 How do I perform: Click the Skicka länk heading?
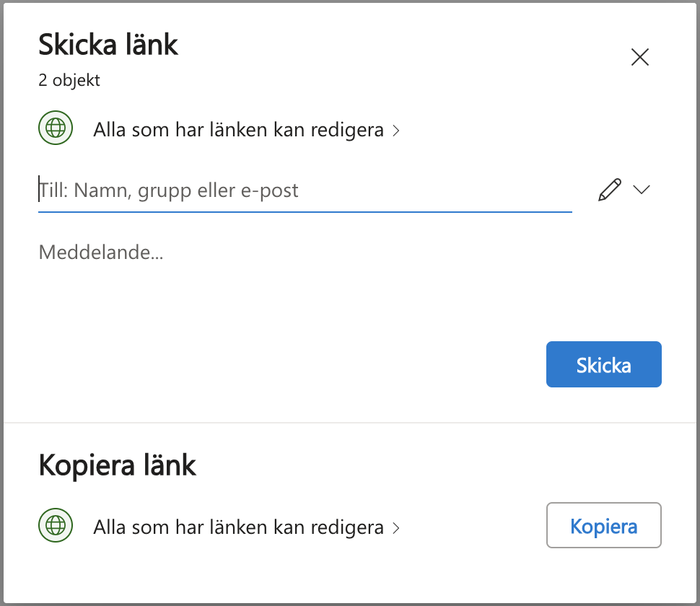point(108,45)
